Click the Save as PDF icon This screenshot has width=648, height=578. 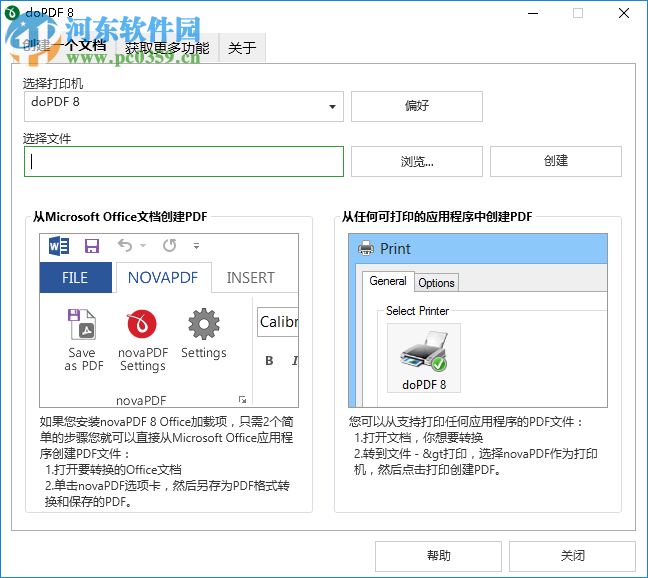82,324
